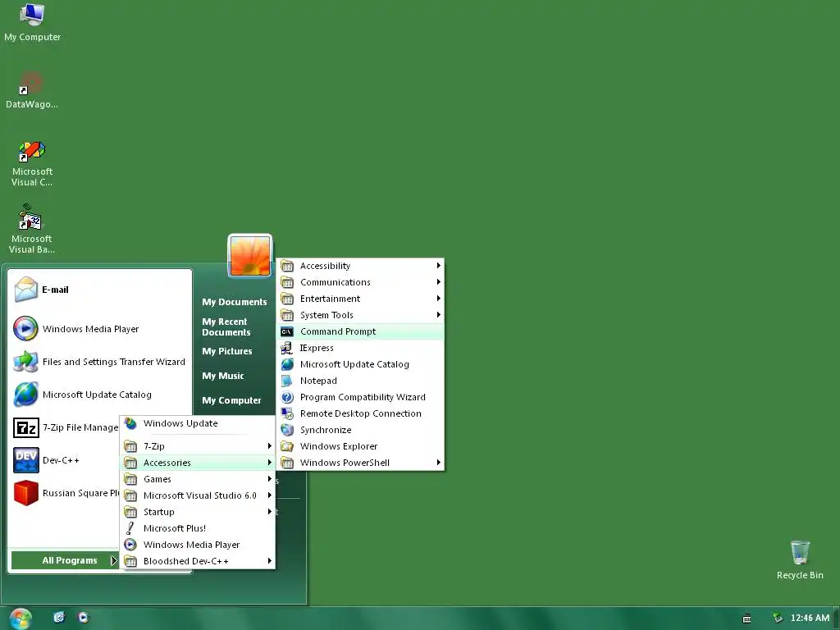Click the All Programs button

64,560
